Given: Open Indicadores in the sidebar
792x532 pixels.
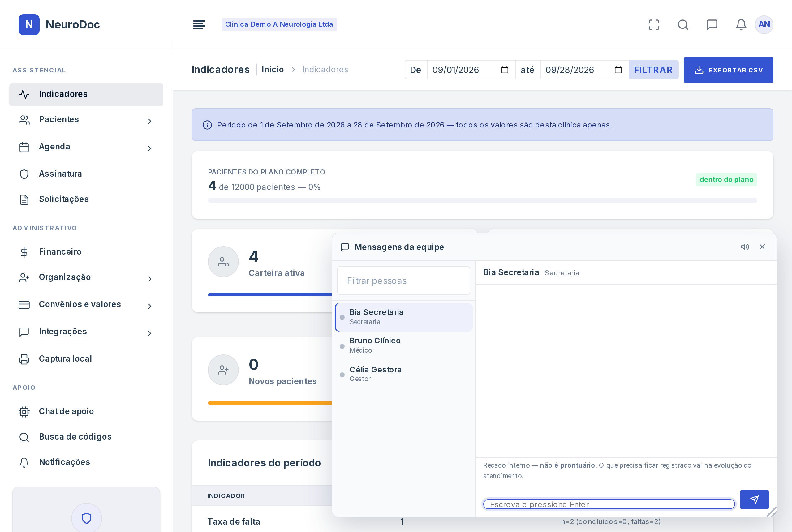Looking at the screenshot, I should (86, 94).
